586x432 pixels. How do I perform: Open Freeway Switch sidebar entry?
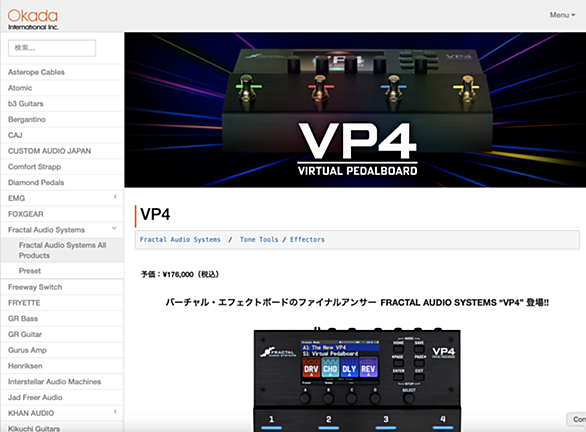(x=35, y=287)
